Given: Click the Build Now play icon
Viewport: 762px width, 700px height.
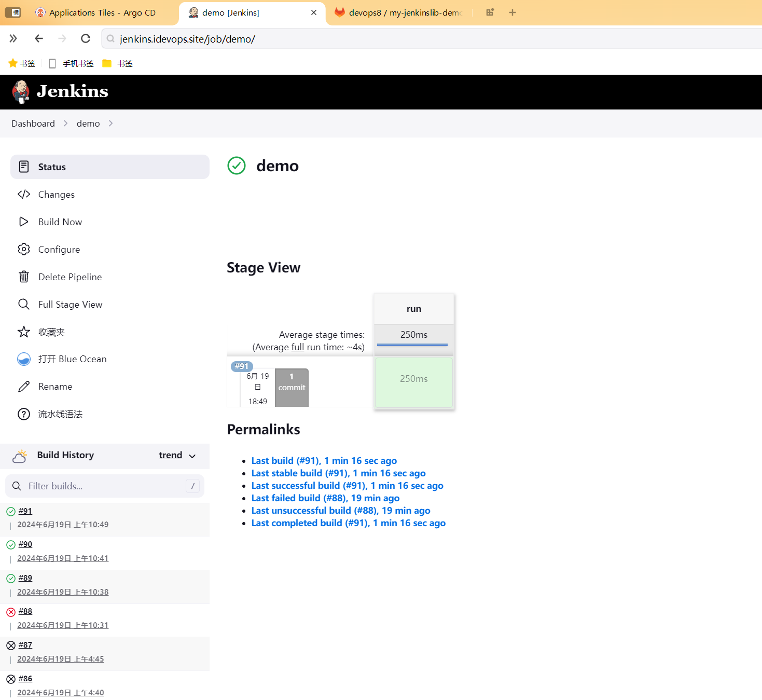Looking at the screenshot, I should tap(24, 222).
